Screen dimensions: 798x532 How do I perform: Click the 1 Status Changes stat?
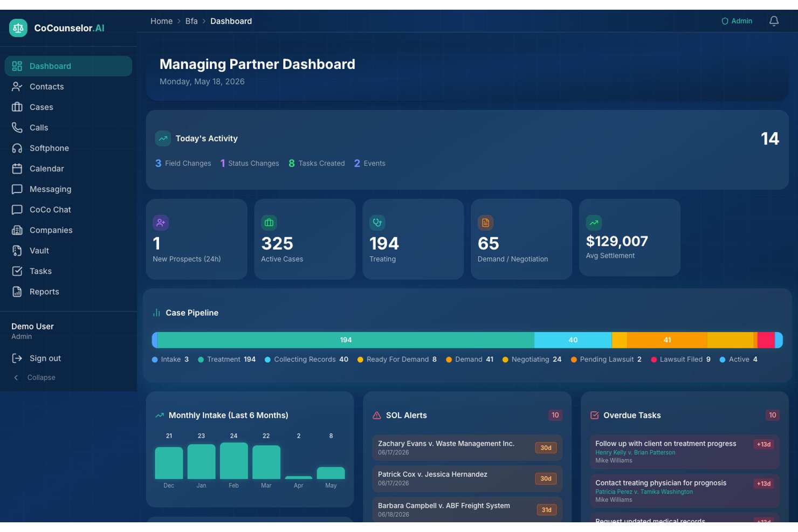click(x=250, y=163)
